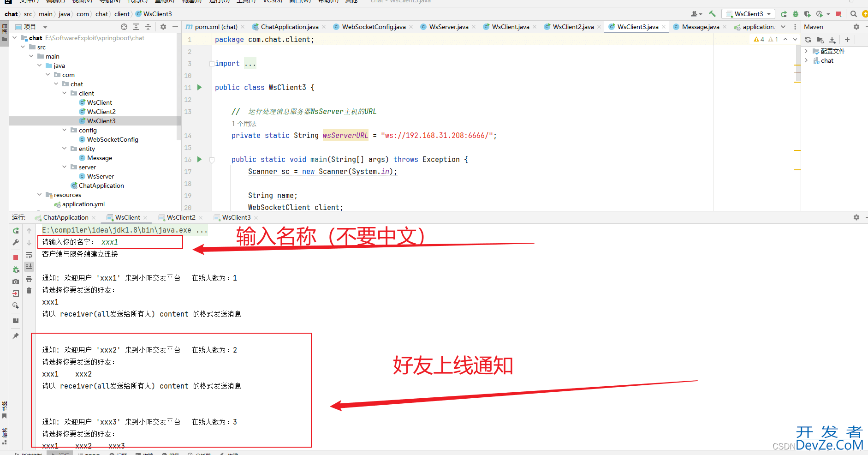The height and width of the screenshot is (455, 868).
Task: Take a thread dump with the camera icon
Action: [16, 281]
